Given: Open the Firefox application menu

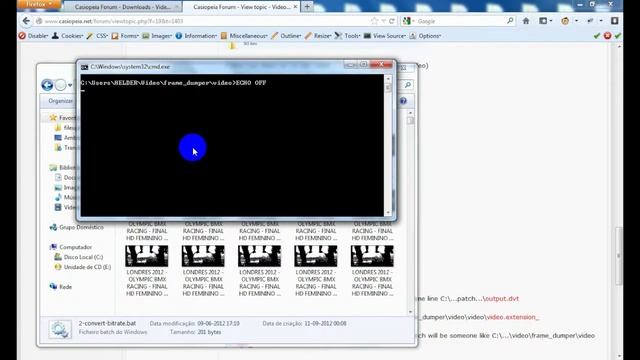Looking at the screenshot, I should [x=39, y=4].
